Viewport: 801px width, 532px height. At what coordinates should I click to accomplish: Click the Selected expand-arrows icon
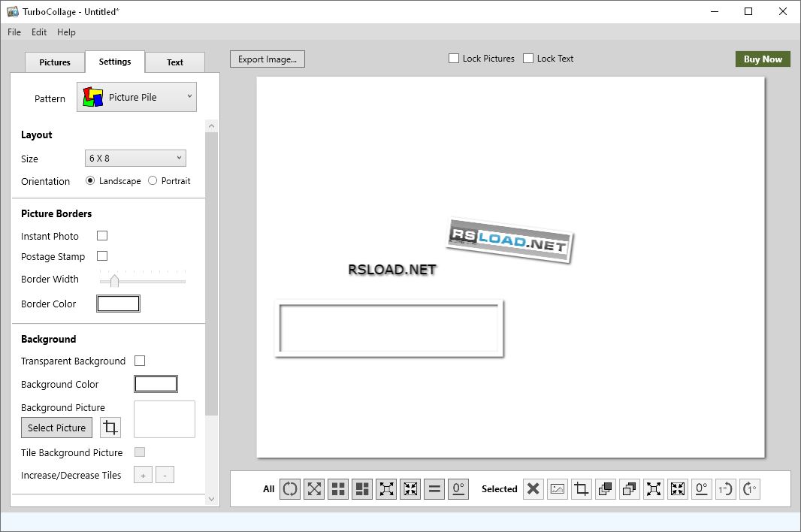click(654, 489)
